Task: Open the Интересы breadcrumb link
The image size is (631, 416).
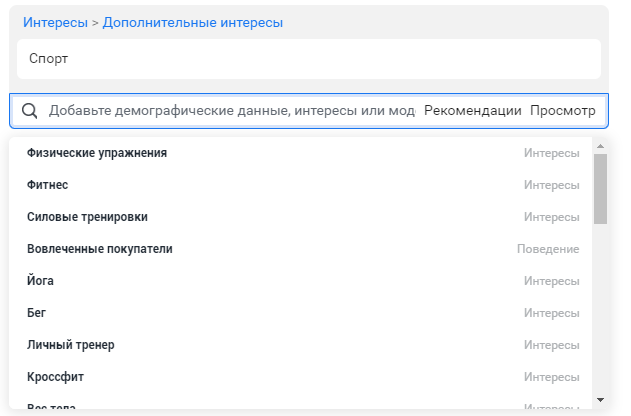Action: [x=55, y=22]
